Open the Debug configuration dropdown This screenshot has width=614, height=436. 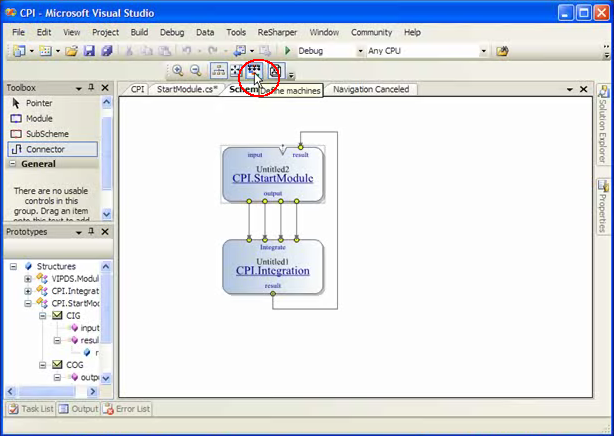tap(360, 51)
